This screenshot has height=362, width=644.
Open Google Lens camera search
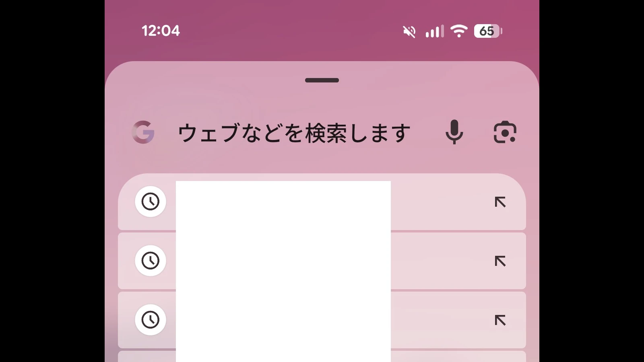tap(505, 132)
